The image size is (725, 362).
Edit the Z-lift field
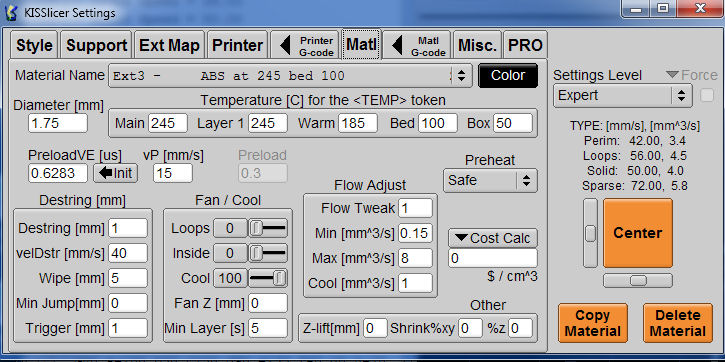[x=375, y=328]
